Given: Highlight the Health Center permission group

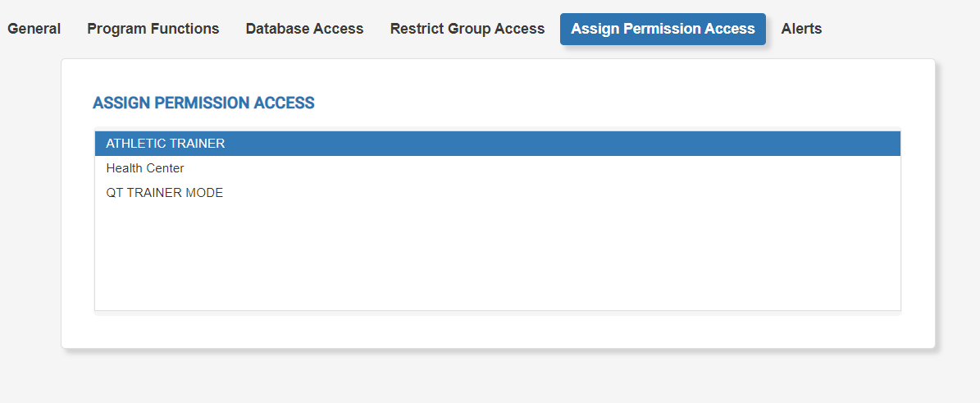Looking at the screenshot, I should [x=498, y=168].
